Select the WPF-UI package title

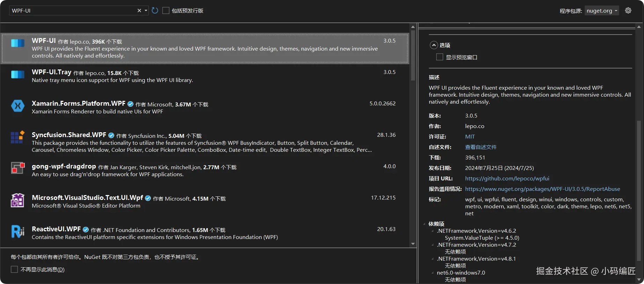click(x=44, y=40)
